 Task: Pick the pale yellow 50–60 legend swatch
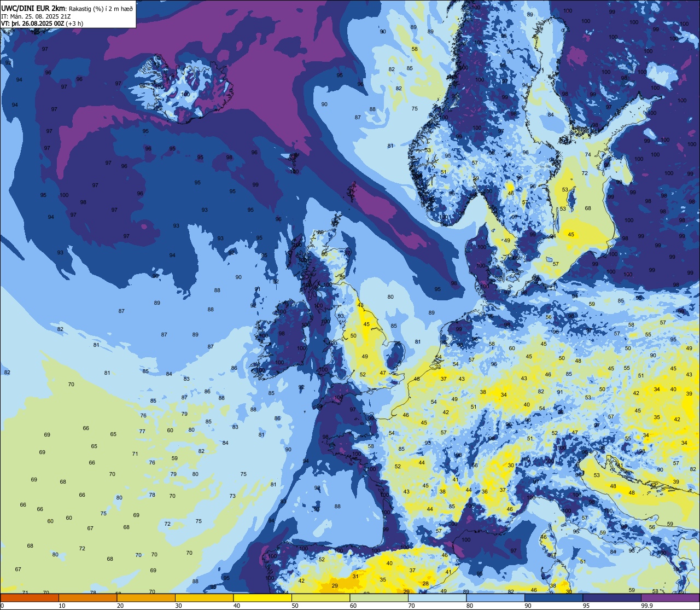coord(320,597)
